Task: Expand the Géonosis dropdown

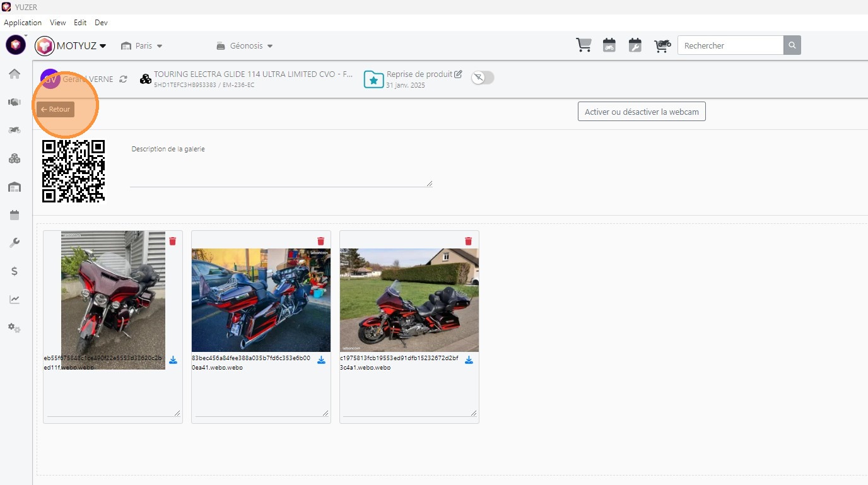Action: [244, 46]
